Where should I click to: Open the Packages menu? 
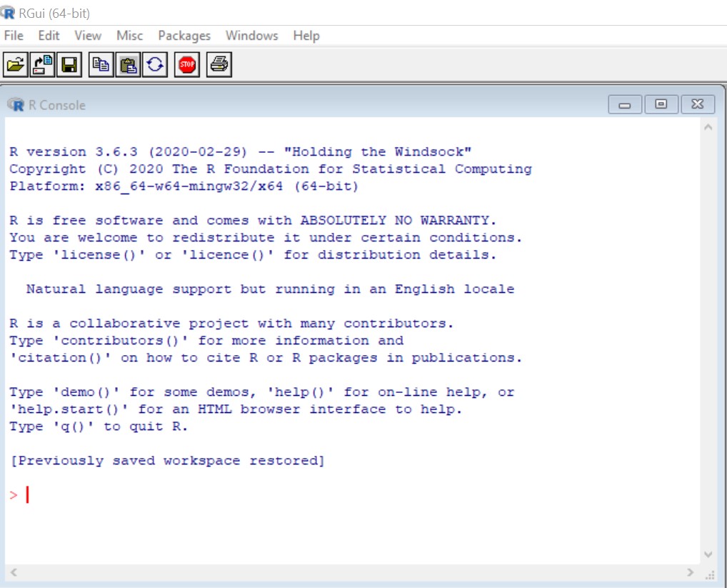pyautogui.click(x=184, y=36)
